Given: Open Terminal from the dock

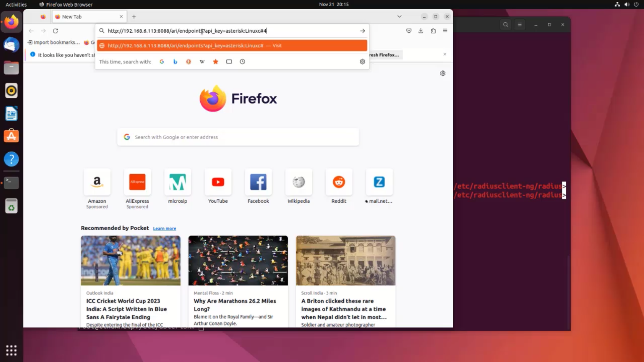Looking at the screenshot, I should coord(11,183).
